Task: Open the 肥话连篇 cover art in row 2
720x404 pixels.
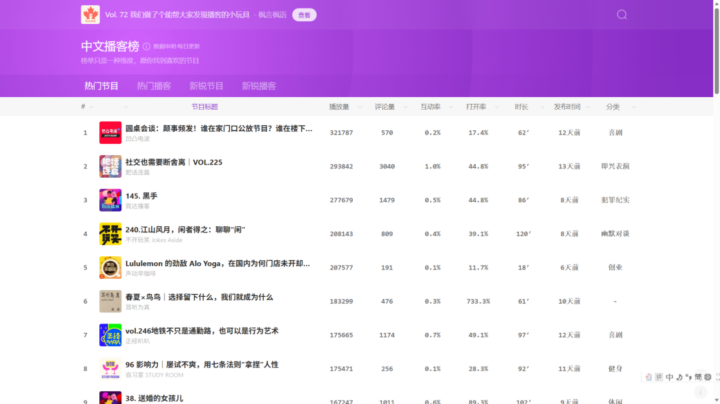Action: click(x=110, y=166)
